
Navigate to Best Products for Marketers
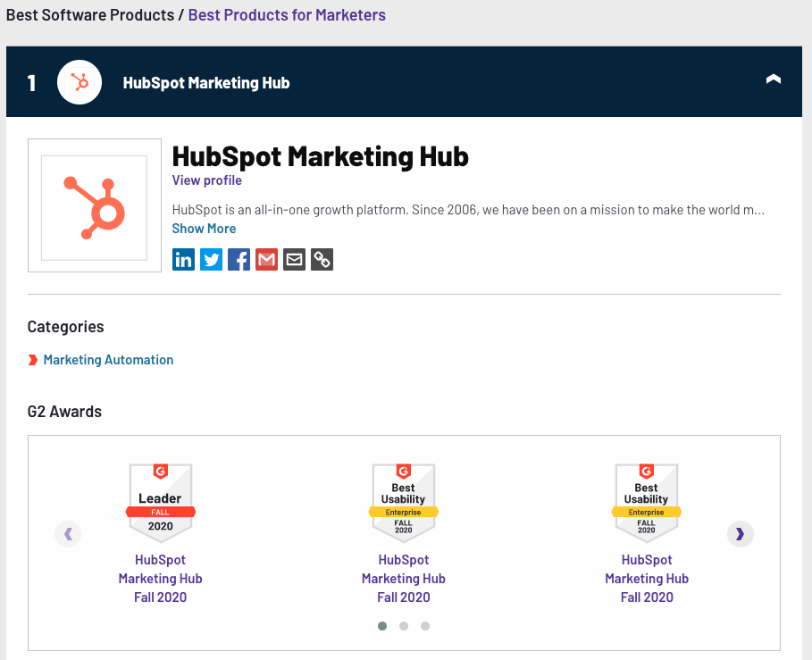[287, 14]
